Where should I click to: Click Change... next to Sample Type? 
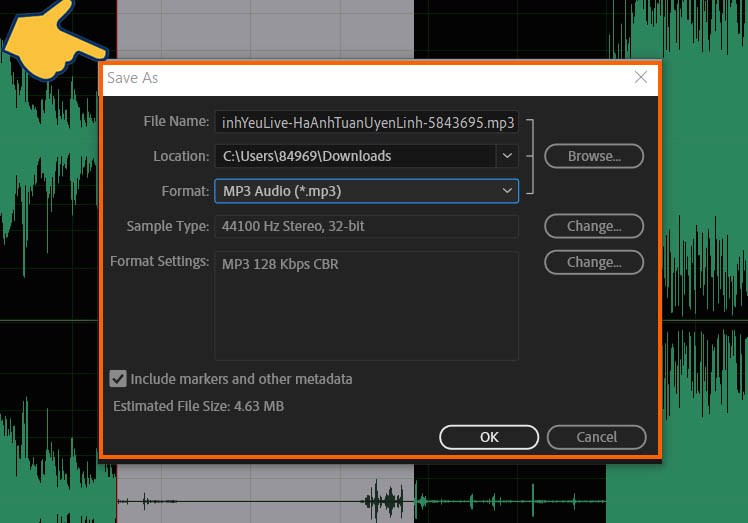pos(593,226)
